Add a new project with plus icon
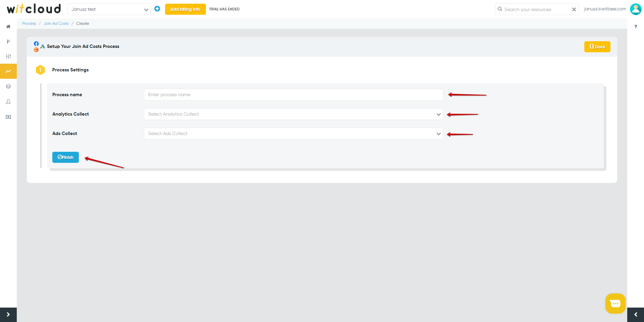Screen dimensions: 644x322 click(157, 9)
